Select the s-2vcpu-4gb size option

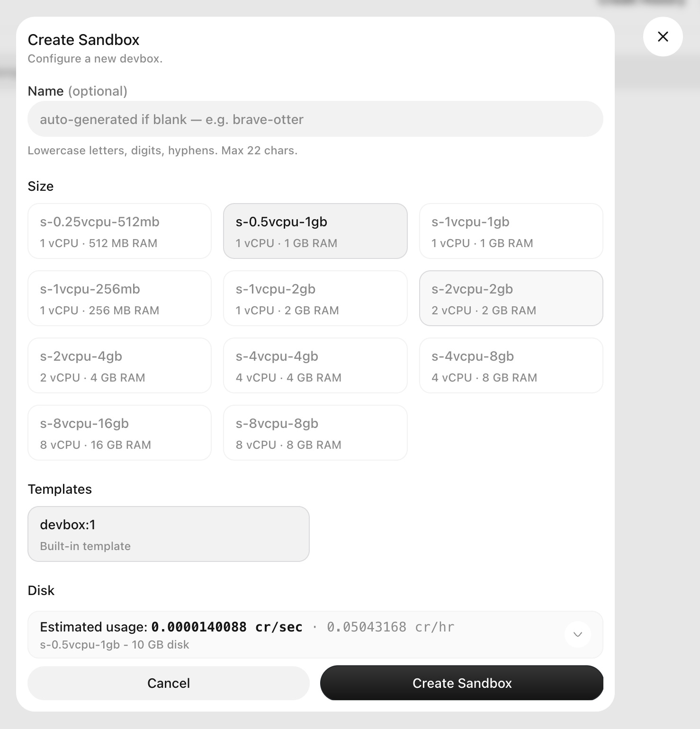(x=119, y=365)
